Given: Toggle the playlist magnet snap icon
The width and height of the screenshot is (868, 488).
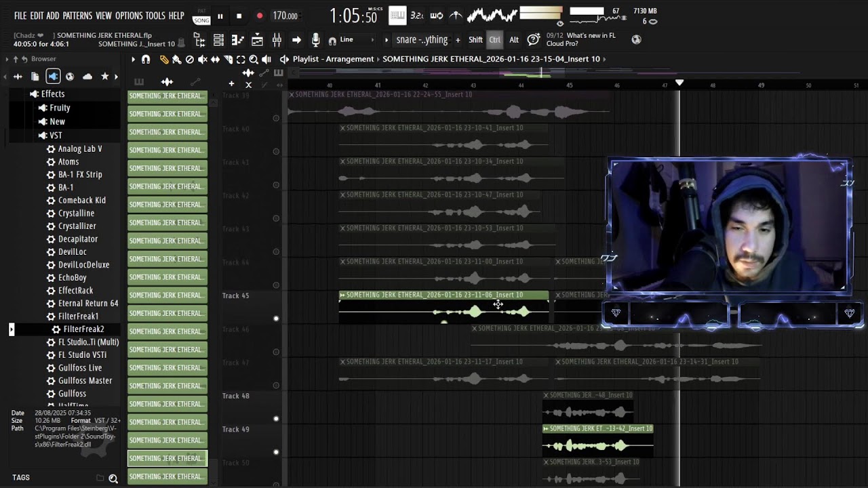Looking at the screenshot, I should [145, 60].
